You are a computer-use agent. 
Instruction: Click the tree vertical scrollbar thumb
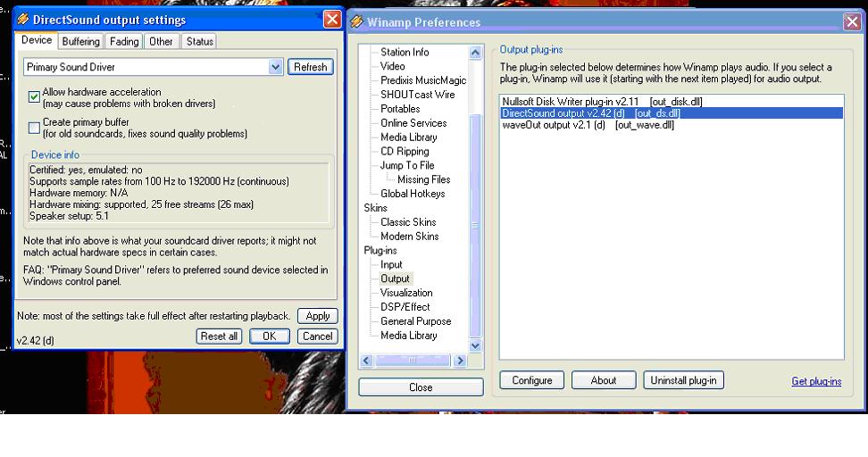click(x=475, y=226)
